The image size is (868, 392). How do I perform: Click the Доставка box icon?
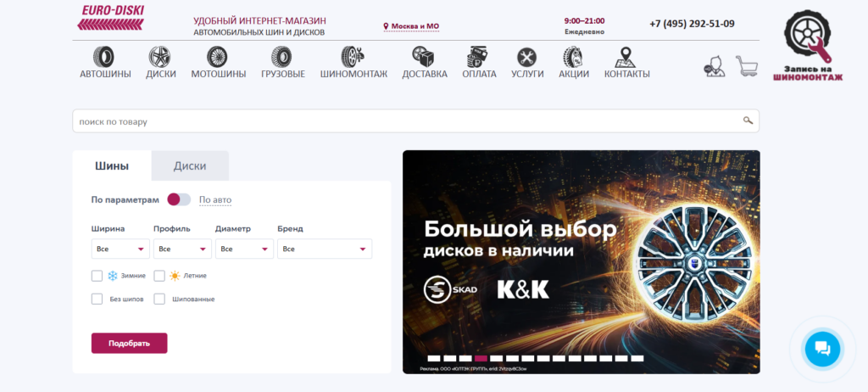tap(424, 57)
